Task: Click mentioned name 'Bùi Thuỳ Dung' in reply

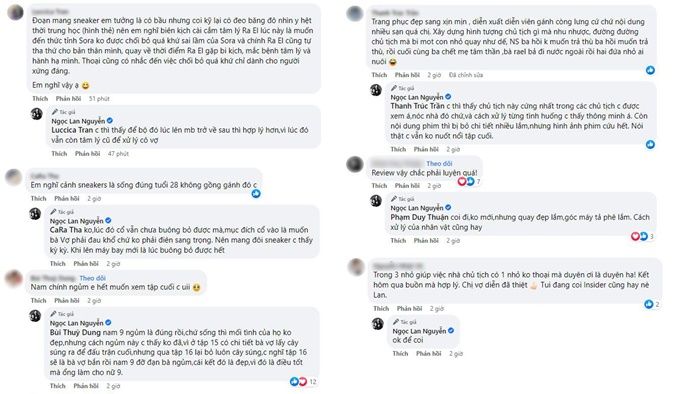Action: point(75,332)
